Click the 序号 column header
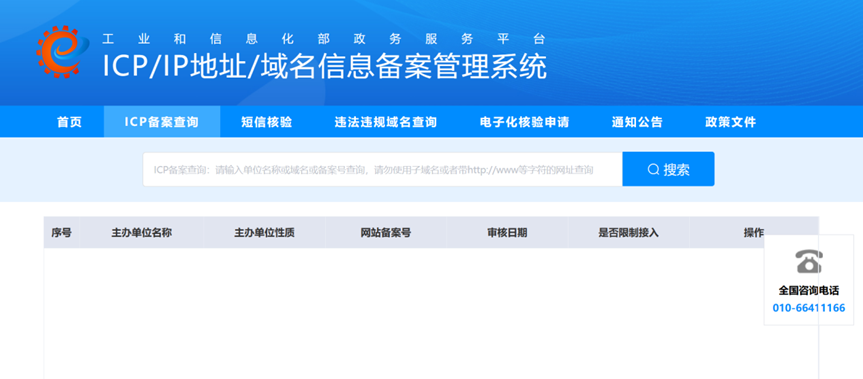 pyautogui.click(x=61, y=233)
